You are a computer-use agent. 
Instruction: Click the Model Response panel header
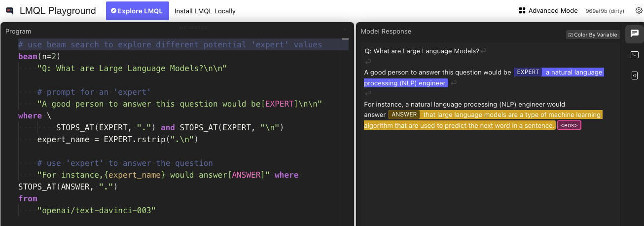click(386, 31)
